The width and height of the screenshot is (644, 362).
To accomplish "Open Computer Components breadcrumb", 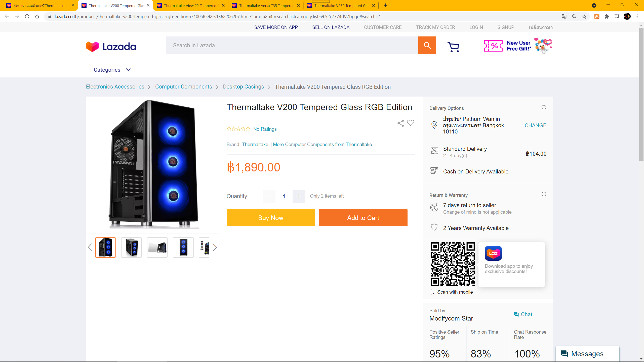I will 183,87.
